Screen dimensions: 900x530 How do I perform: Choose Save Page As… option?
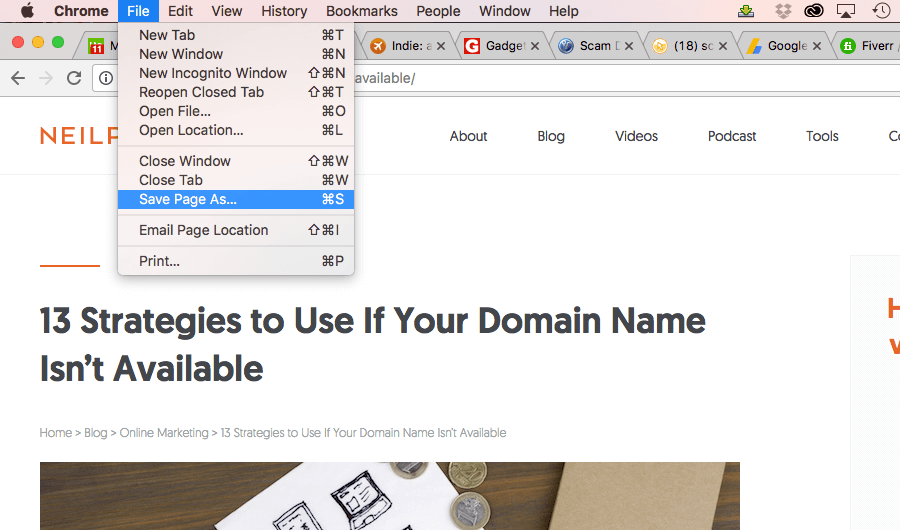[236, 199]
